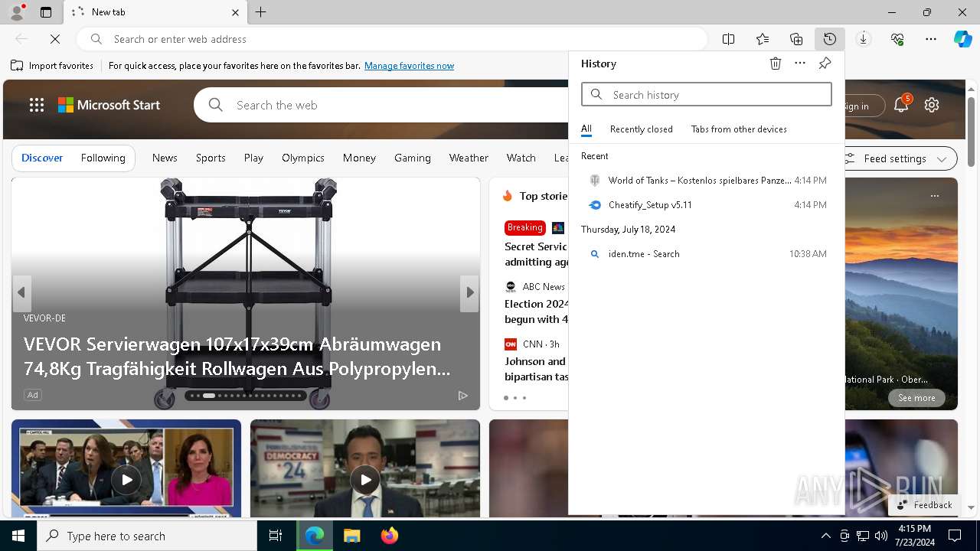
Task: Pin the History panel
Action: coord(825,64)
